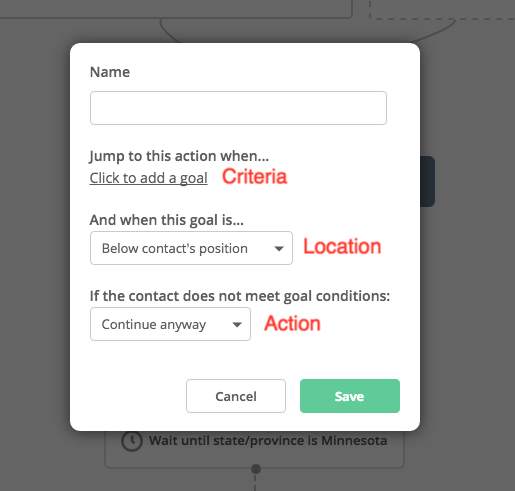Image resolution: width=515 pixels, height=491 pixels.
Task: Select the Wait until state/province is Minnesota step
Action: [255, 449]
